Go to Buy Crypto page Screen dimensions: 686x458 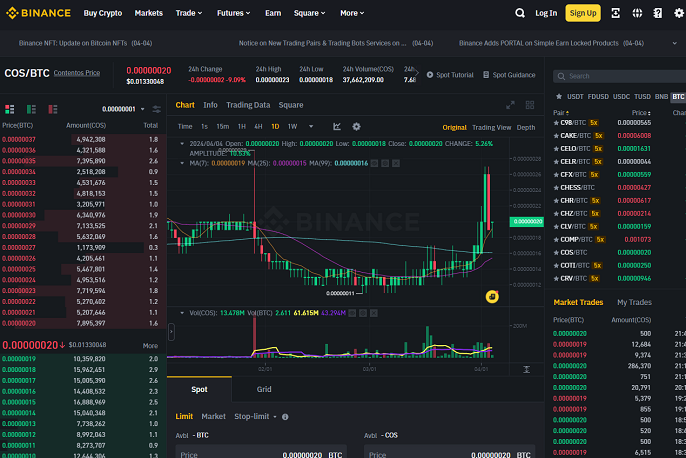(x=103, y=13)
